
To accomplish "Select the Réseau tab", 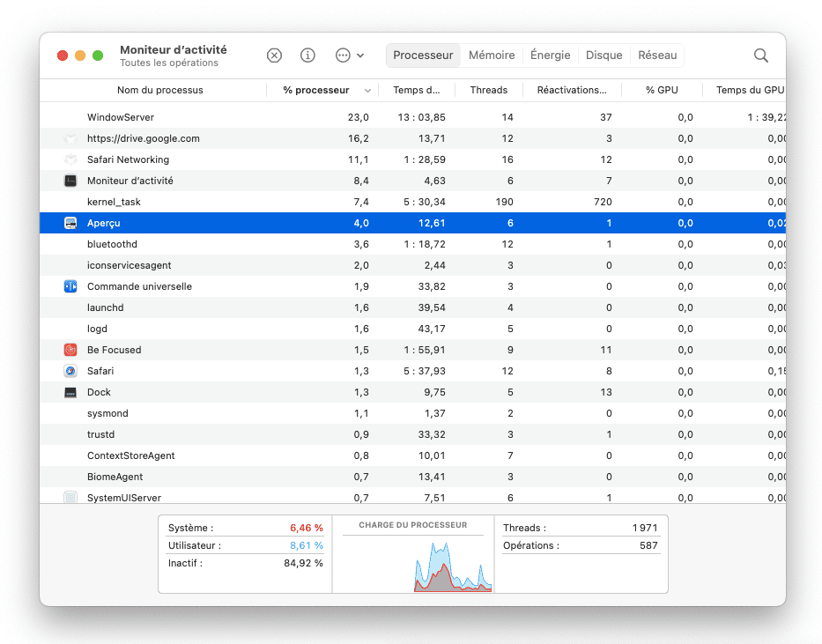I will click(x=657, y=56).
